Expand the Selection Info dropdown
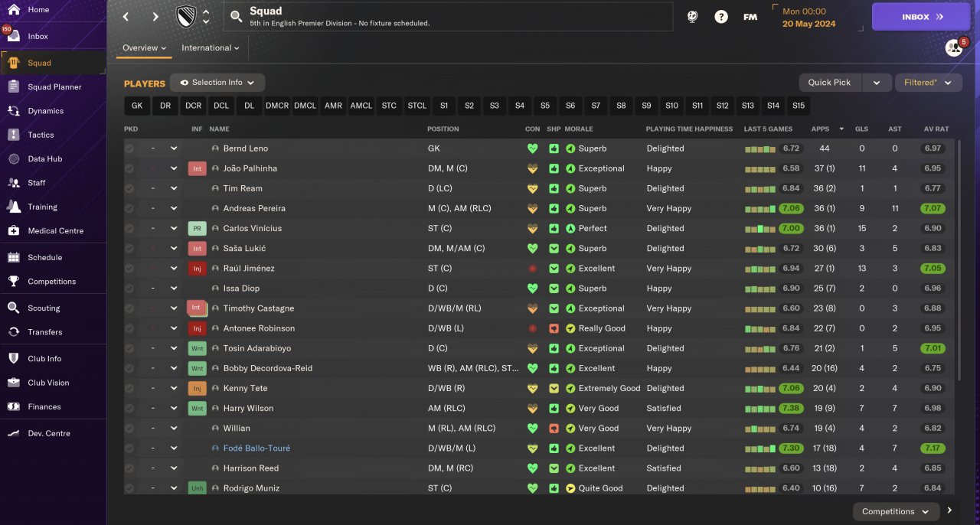The height and width of the screenshot is (525, 980). (x=217, y=83)
